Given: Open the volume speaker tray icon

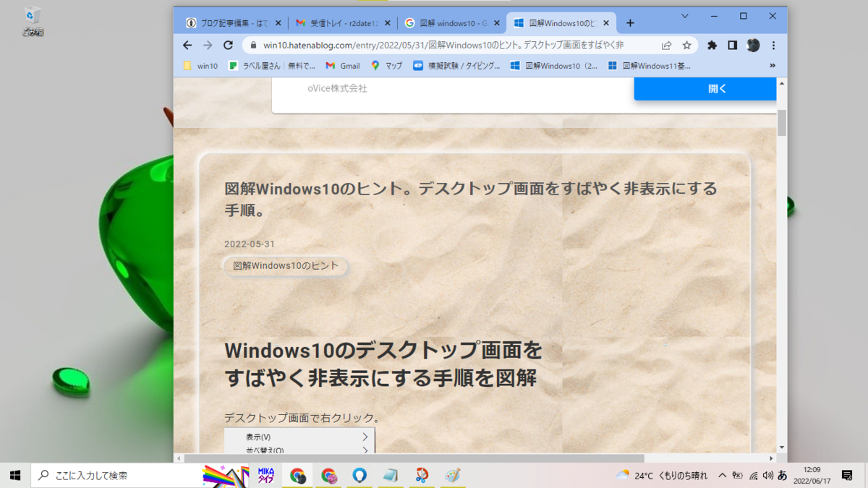Looking at the screenshot, I should pos(767,476).
